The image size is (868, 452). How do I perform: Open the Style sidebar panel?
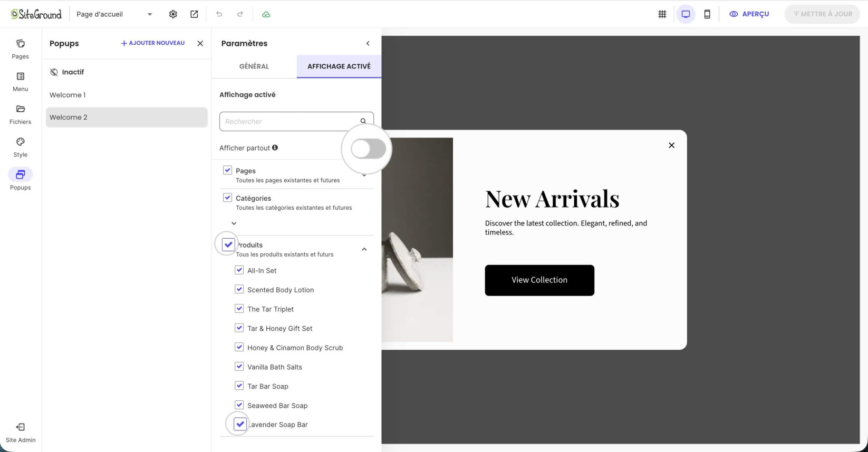pyautogui.click(x=21, y=148)
